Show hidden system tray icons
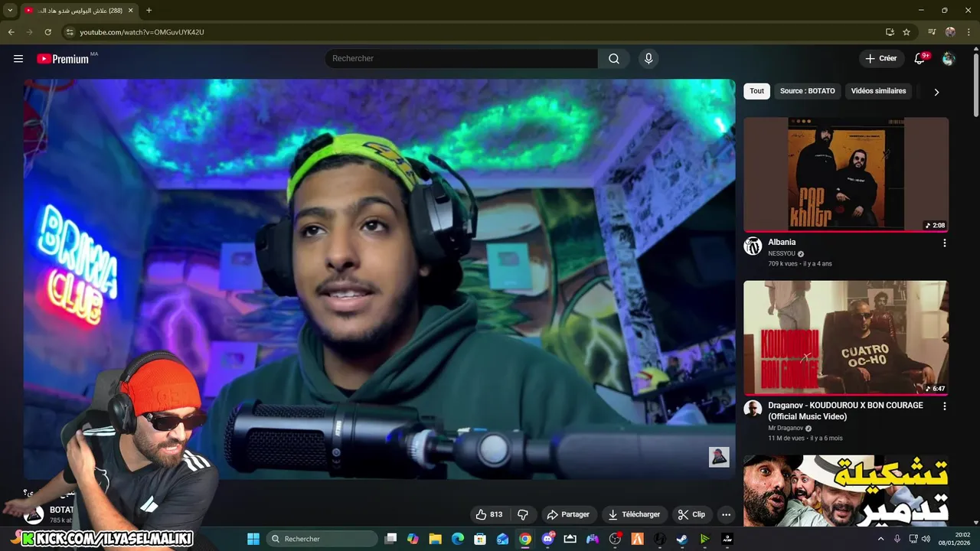The height and width of the screenshot is (551, 980). pos(880,539)
